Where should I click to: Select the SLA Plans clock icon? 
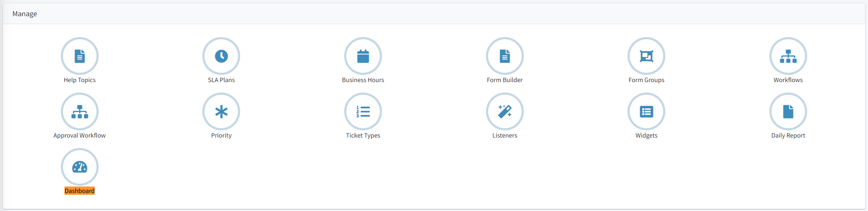221,56
